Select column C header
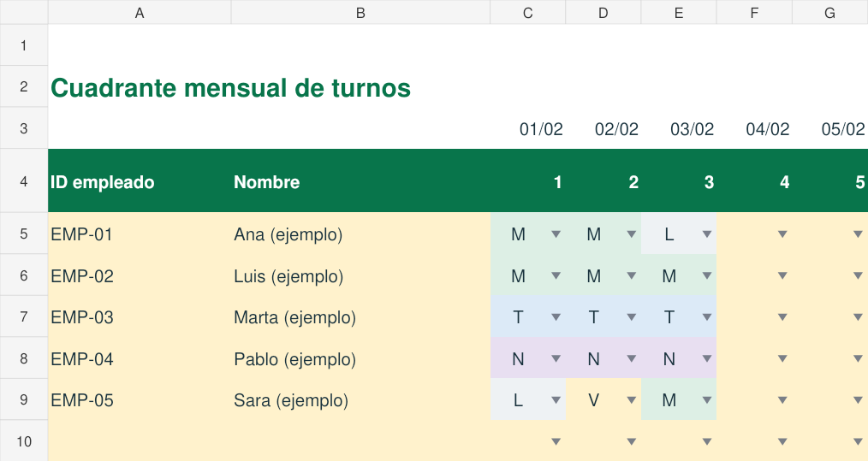The height and width of the screenshot is (461, 868). [x=528, y=12]
